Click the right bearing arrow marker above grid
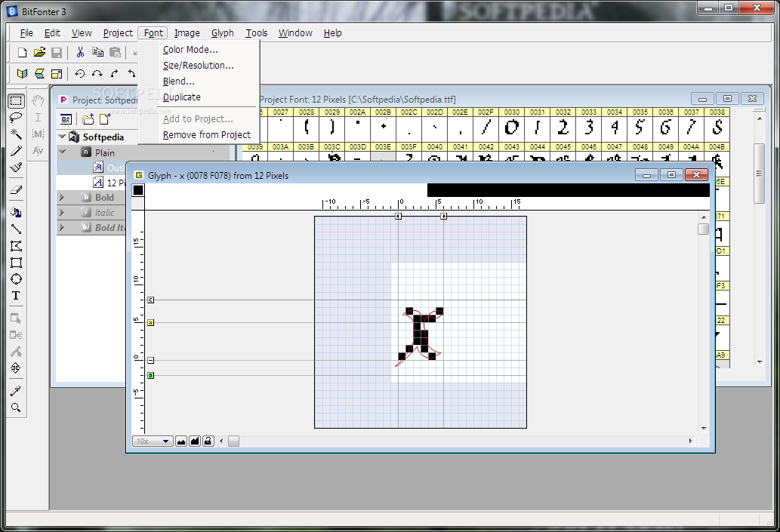 click(x=444, y=217)
